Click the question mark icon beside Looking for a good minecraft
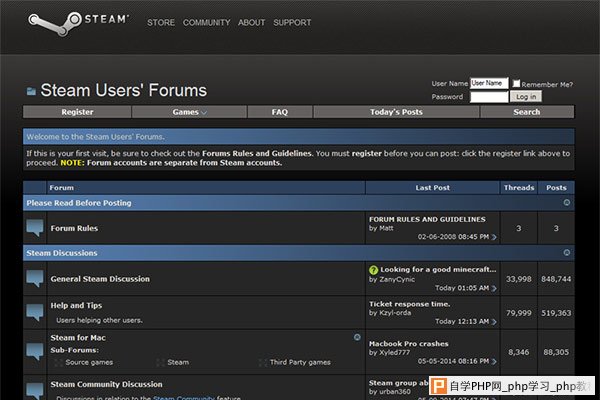Image resolution: width=600 pixels, height=400 pixels. pos(373,270)
